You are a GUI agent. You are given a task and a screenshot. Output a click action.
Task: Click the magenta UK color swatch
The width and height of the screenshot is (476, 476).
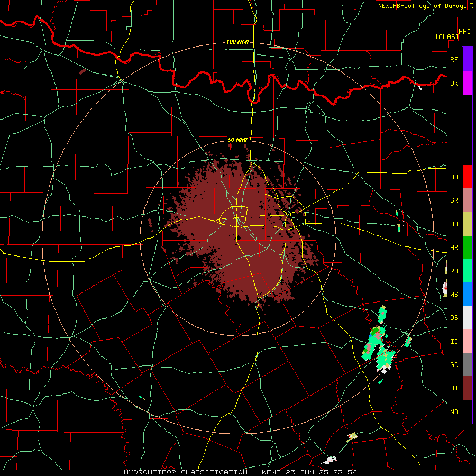coord(467,83)
